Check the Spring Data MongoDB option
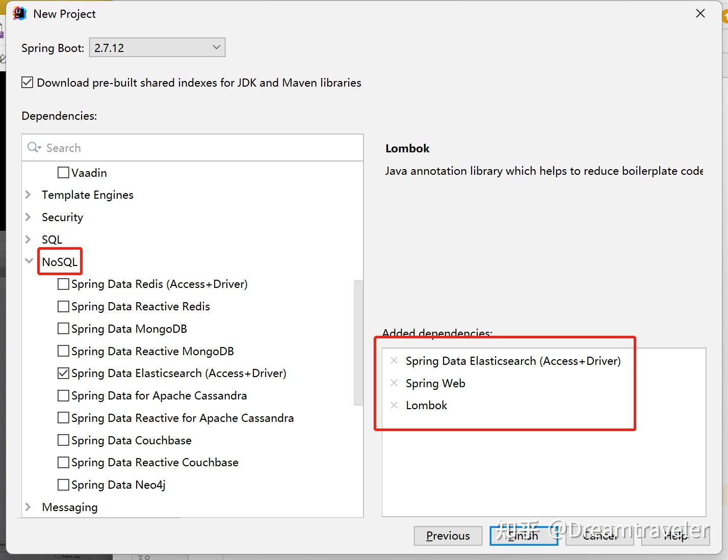The image size is (728, 560). click(x=63, y=329)
